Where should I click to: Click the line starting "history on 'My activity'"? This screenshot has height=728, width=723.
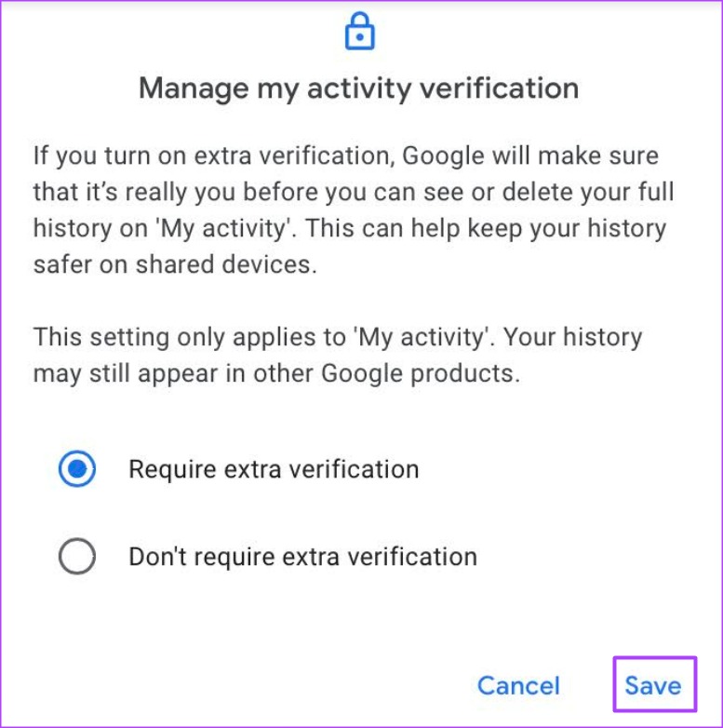[350, 228]
